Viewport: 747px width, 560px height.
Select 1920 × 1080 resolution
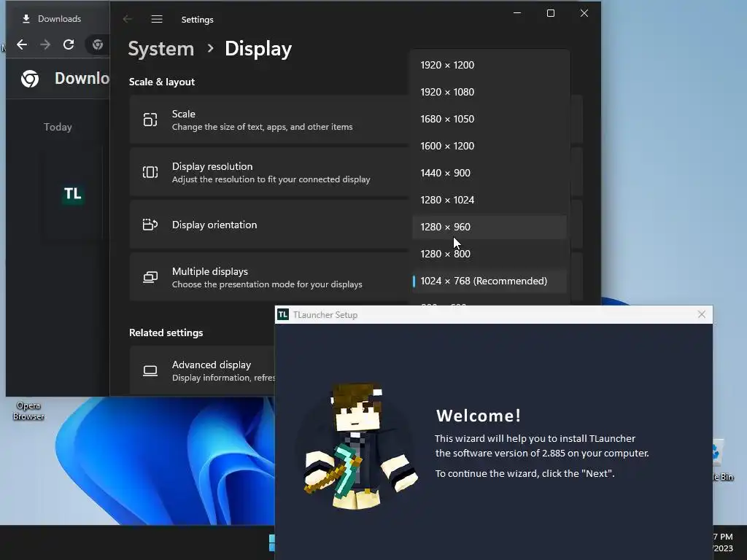(x=489, y=92)
